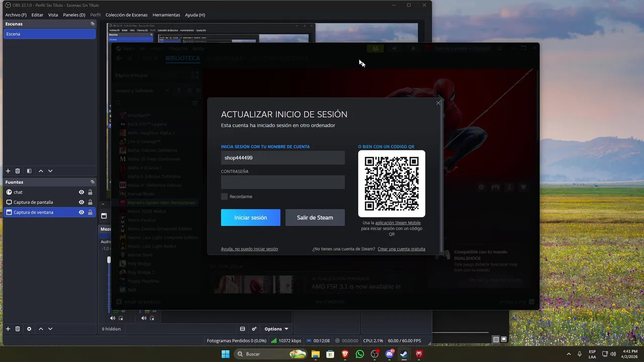Focus the CONTRASEÑA password field

pyautogui.click(x=283, y=182)
